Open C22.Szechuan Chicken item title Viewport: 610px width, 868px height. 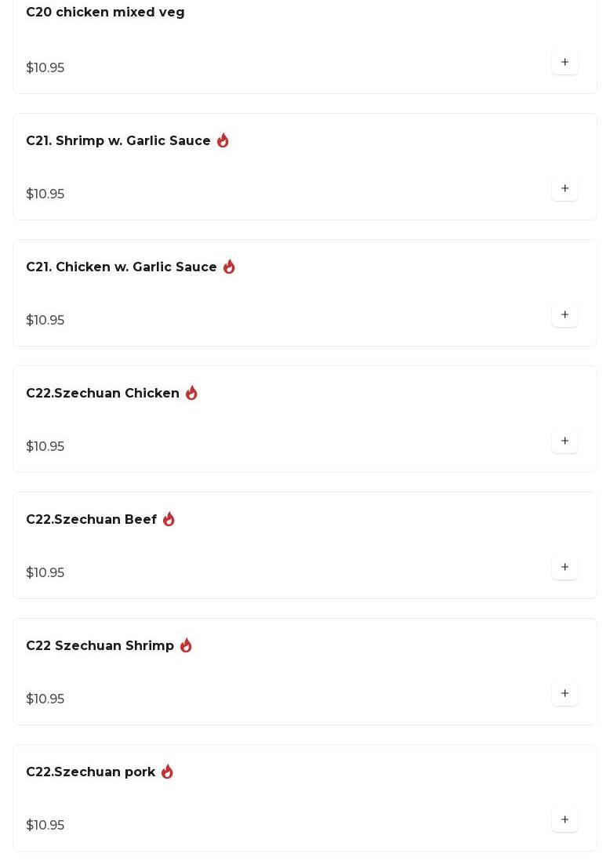pos(103,393)
